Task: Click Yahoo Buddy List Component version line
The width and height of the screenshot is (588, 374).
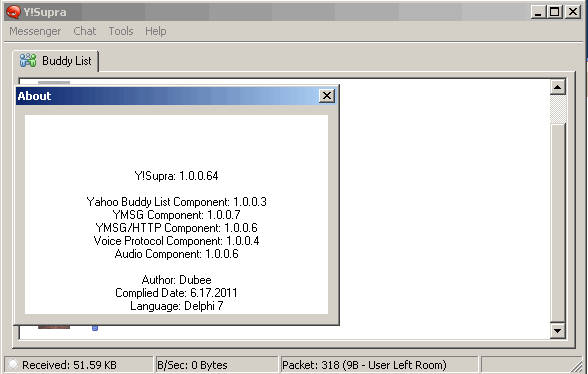Action: (176, 202)
